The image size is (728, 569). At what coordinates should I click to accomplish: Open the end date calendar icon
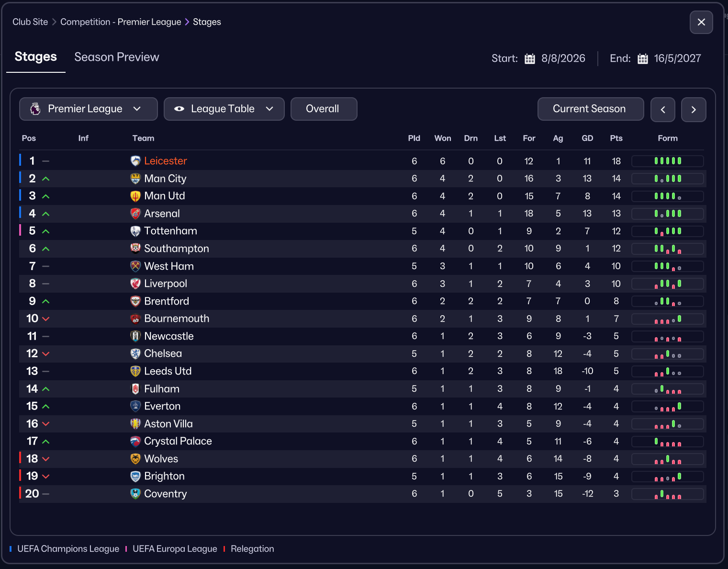pos(643,59)
